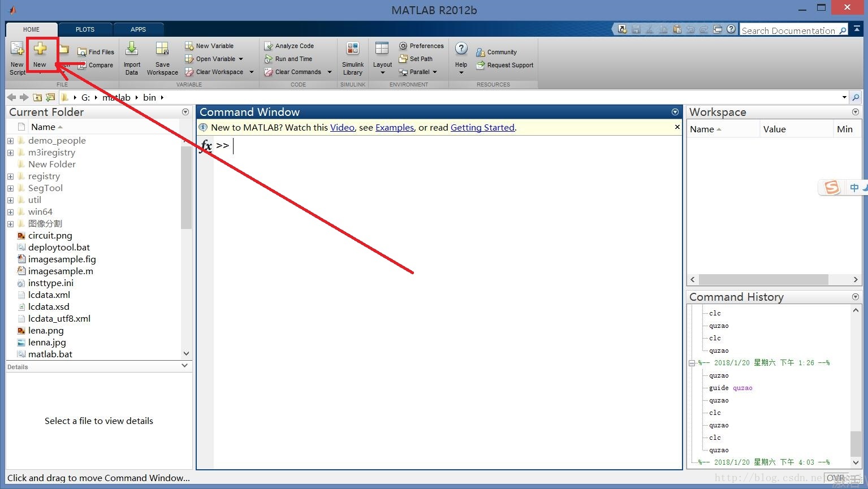Expand the registry folder node
Viewport: 868px width, 489px height.
[x=10, y=176]
